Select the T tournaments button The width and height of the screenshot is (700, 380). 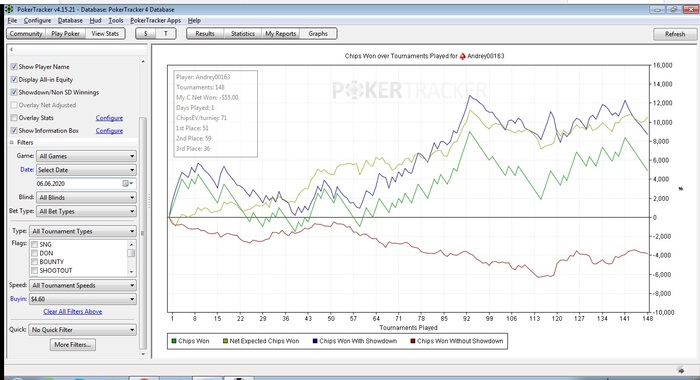click(x=166, y=33)
